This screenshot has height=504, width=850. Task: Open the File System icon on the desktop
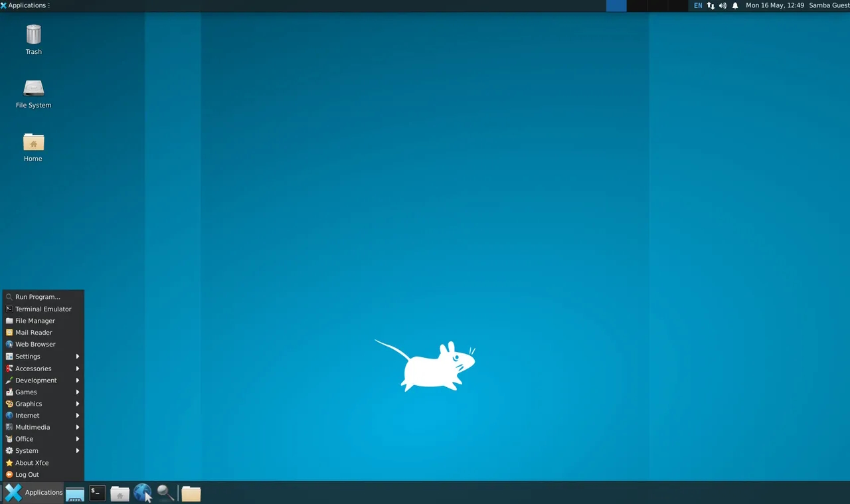click(x=33, y=88)
